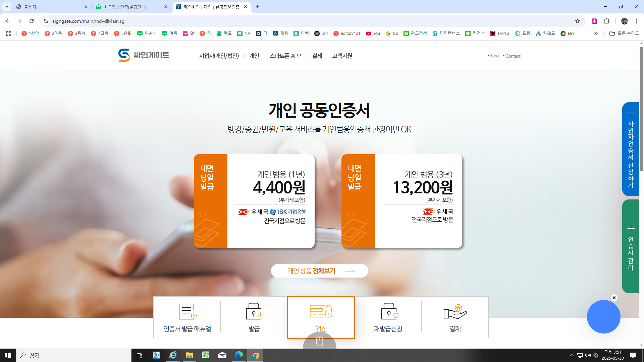Open the blue floating chat button

[x=603, y=316]
